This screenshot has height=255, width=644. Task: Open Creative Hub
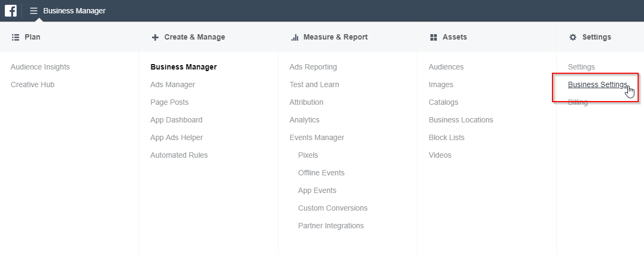(33, 84)
